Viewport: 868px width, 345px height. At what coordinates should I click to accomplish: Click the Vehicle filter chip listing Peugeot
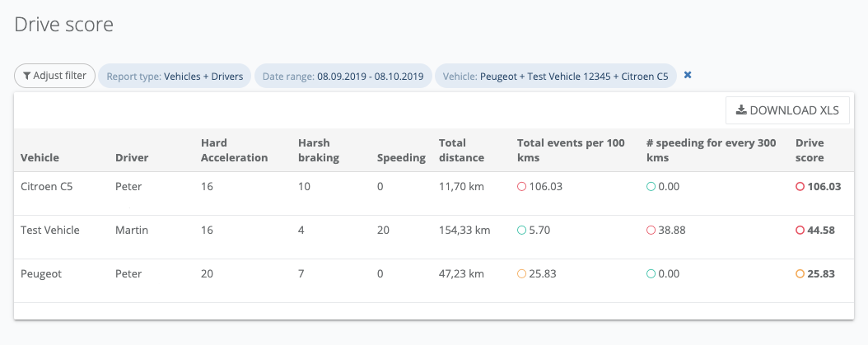(556, 77)
